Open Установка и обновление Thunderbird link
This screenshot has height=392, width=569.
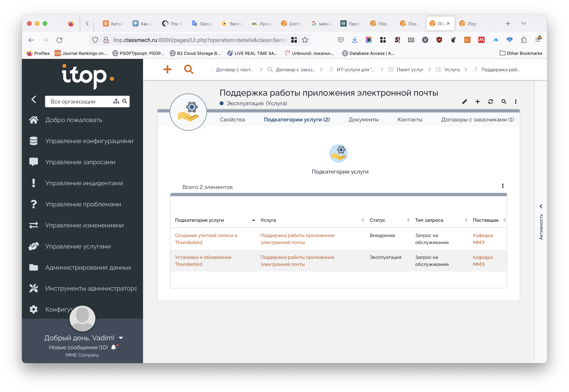pyautogui.click(x=203, y=261)
